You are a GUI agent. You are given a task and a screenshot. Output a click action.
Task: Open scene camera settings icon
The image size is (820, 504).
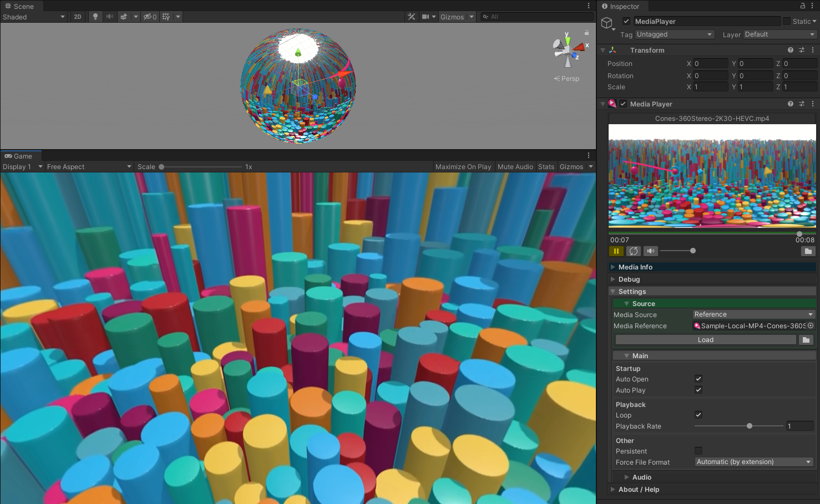[x=426, y=17]
